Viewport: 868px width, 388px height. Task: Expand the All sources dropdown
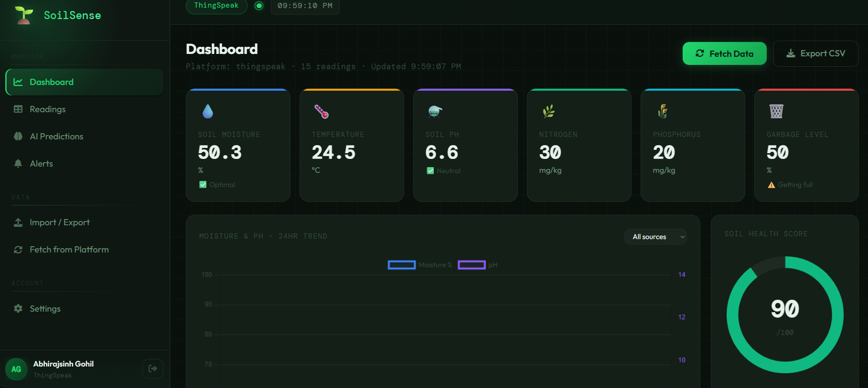pos(655,237)
